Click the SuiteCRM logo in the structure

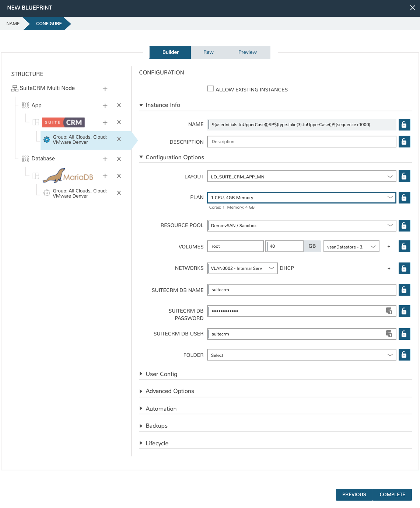click(x=63, y=122)
